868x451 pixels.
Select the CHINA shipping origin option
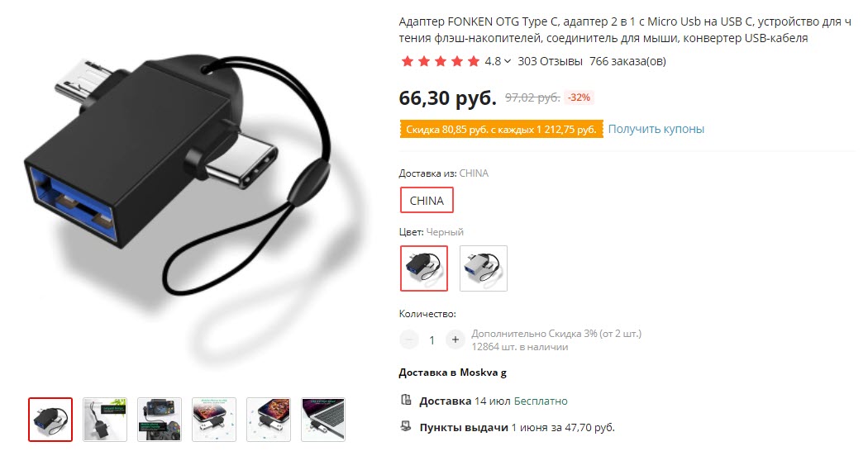427,201
